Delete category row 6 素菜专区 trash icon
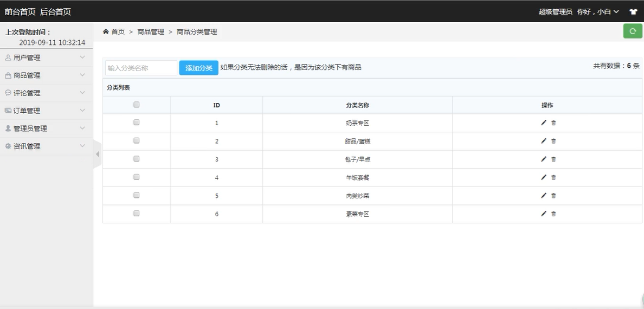Viewport: 644px width, 309px height. coord(553,214)
